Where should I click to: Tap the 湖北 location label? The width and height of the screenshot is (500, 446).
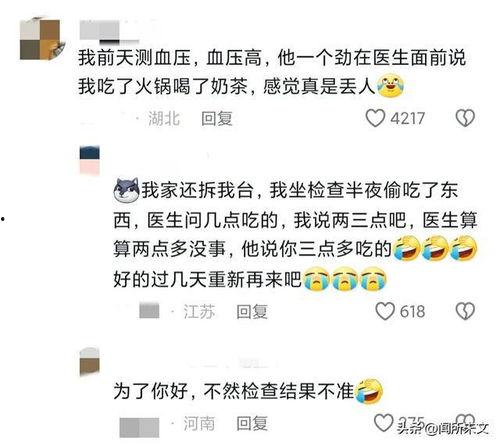pos(164,119)
